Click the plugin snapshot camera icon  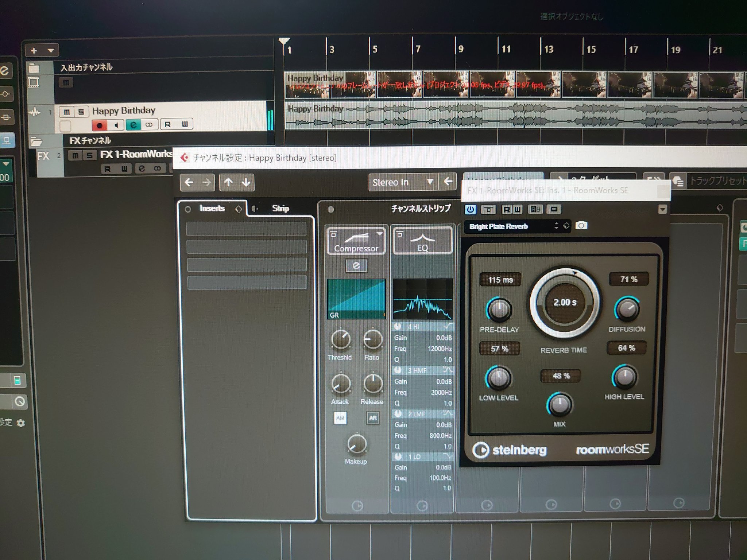tap(581, 225)
